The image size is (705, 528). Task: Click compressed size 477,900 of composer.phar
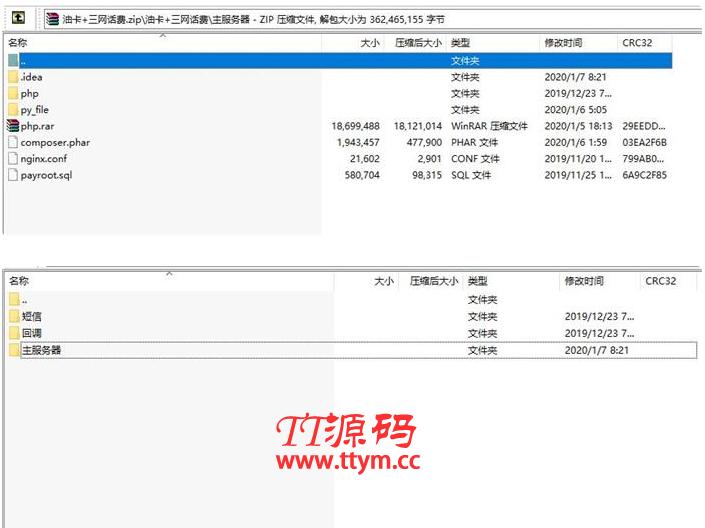point(424,143)
